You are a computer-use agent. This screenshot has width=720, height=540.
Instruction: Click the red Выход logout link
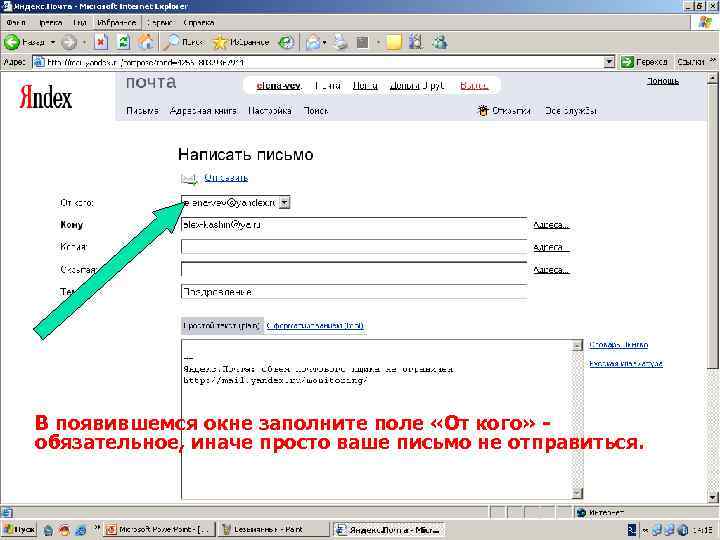coord(474,85)
